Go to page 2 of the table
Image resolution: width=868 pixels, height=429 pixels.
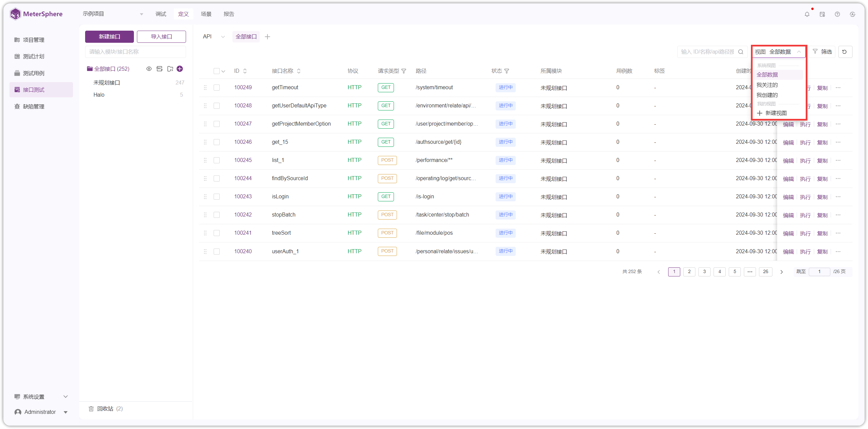click(x=689, y=271)
